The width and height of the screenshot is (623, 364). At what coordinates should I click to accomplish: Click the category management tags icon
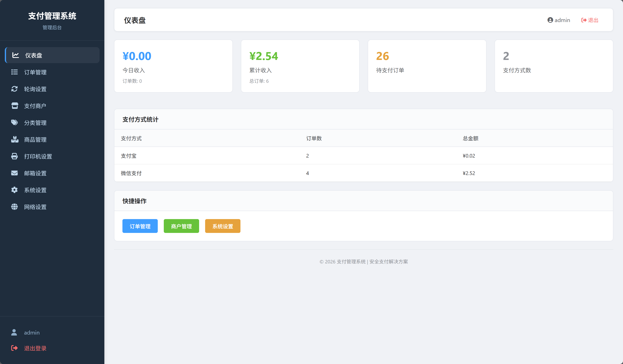coord(15,122)
